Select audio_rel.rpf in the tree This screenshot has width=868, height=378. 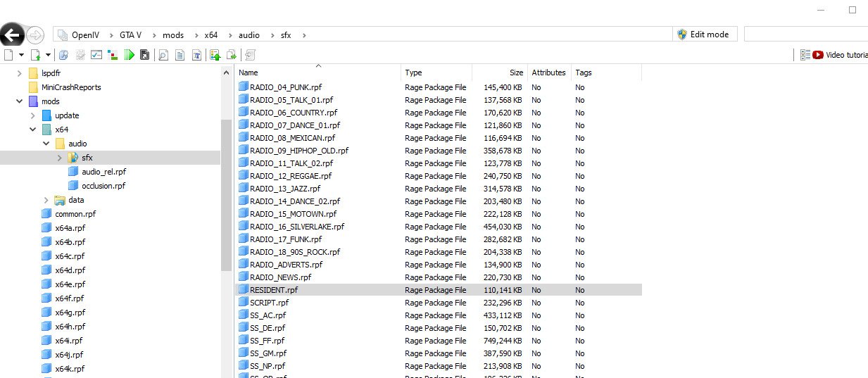coord(104,172)
